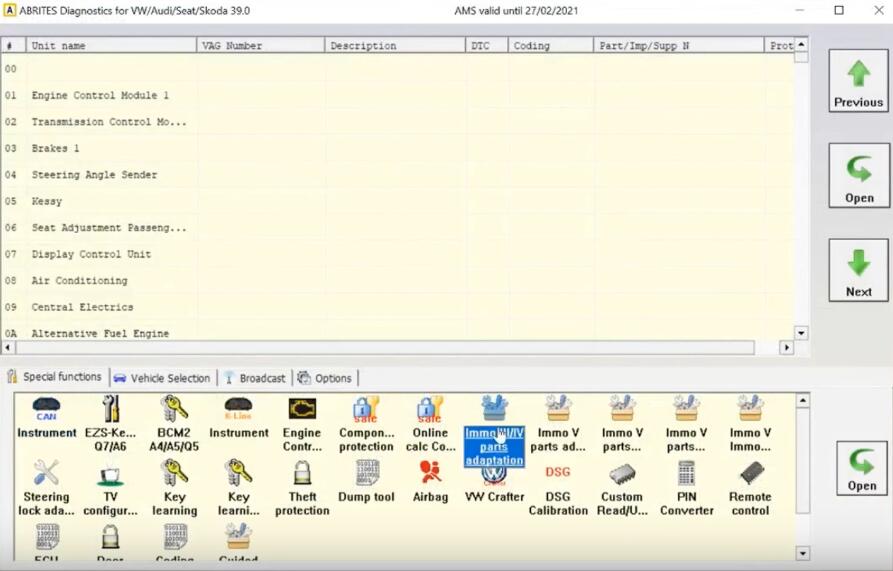The image size is (893, 571).
Task: Select Kessy unit row
Action: point(397,201)
